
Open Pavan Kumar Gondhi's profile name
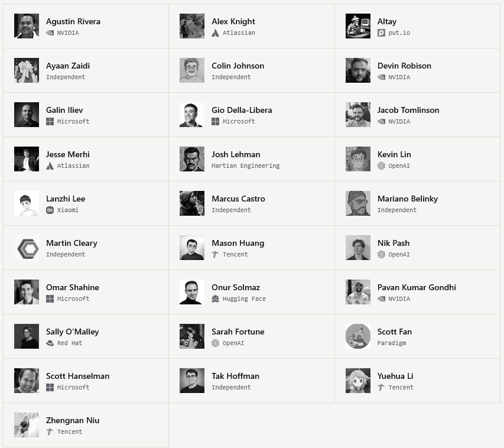417,287
